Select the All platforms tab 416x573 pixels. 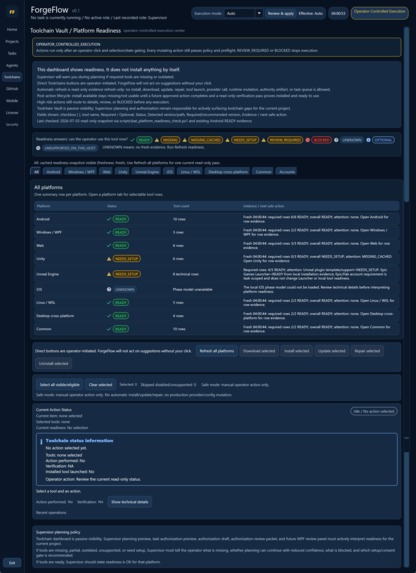pos(36,171)
